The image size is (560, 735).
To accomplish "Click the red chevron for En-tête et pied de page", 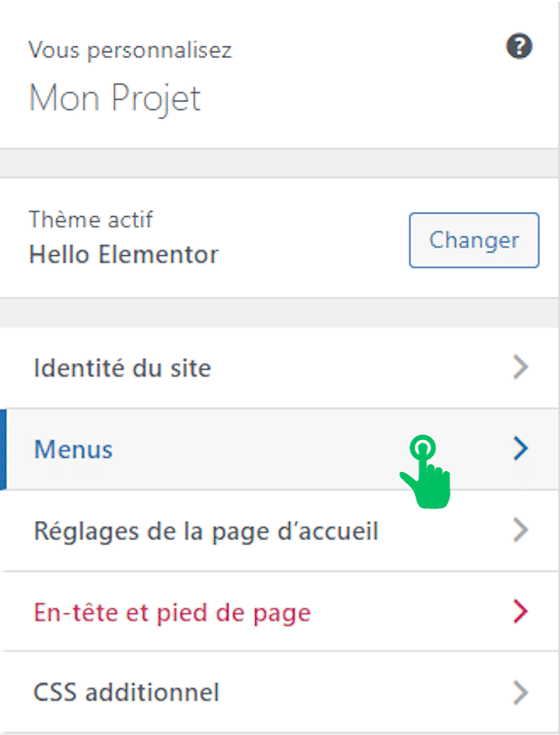I will click(x=521, y=612).
